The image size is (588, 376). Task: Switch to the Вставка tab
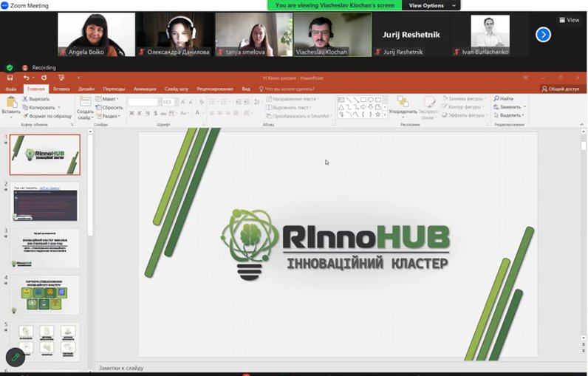coord(61,89)
